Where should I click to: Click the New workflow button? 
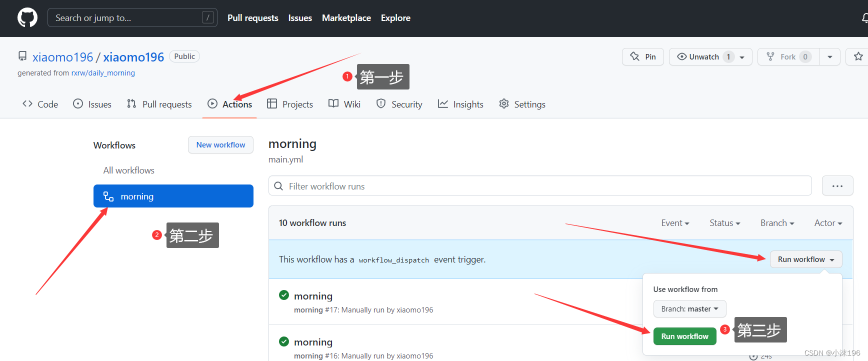point(220,144)
